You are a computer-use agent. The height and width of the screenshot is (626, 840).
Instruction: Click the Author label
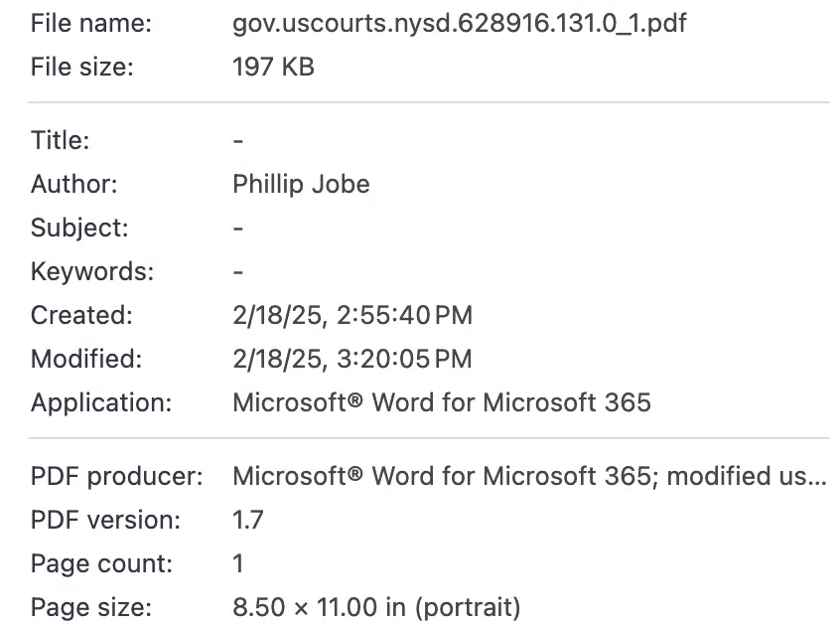point(73,185)
